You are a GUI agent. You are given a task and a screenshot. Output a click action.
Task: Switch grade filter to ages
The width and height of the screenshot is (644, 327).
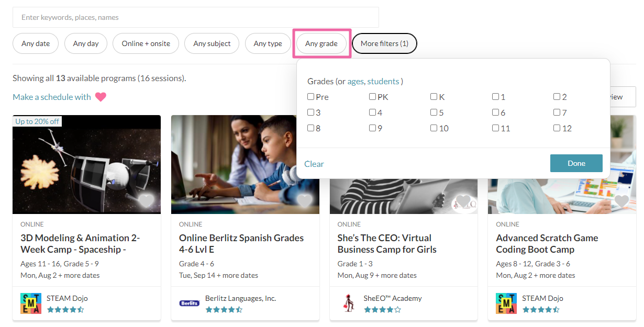click(355, 82)
